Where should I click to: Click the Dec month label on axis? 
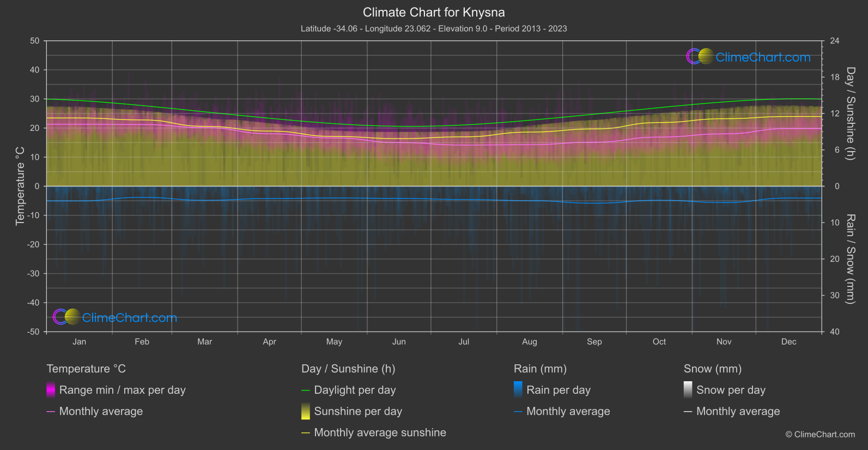point(788,341)
